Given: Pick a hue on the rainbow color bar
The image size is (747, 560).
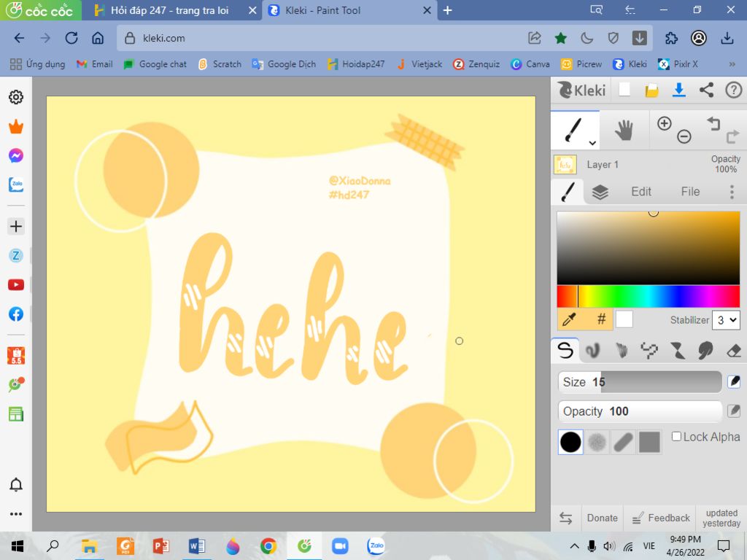Looking at the screenshot, I should (x=649, y=296).
